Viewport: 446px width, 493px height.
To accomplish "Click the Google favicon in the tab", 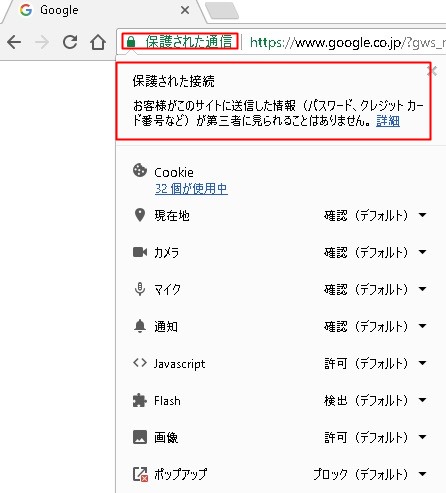I will click(x=26, y=10).
